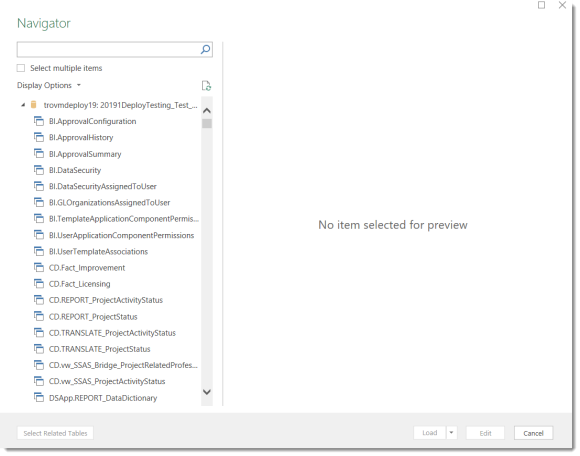The image size is (580, 456).
Task: Click the Cancel button
Action: click(x=533, y=433)
